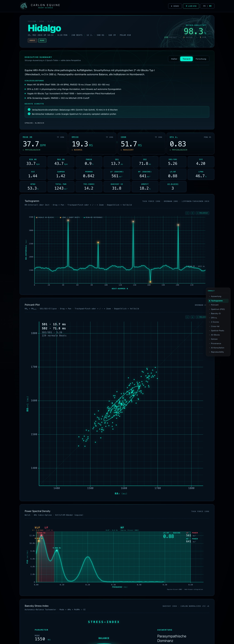Screen dimensions: 234x644
Task: Open Tachogramm in Vollbild
Action: [202, 213]
